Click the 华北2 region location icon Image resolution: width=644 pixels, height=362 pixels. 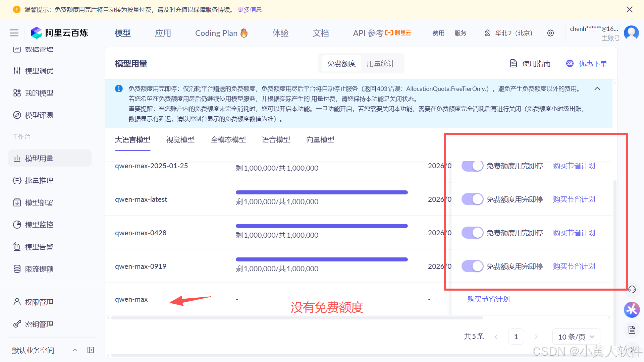point(487,33)
